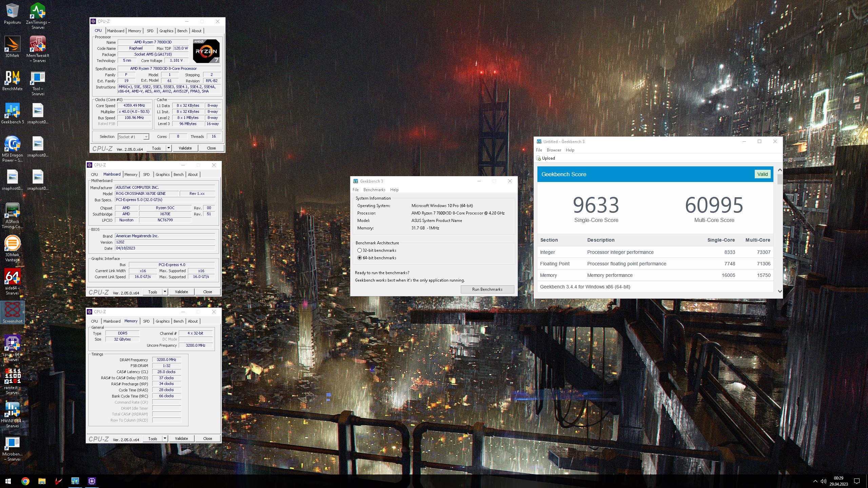
Task: Open Browser menu in Geekbench results window
Action: coord(554,150)
